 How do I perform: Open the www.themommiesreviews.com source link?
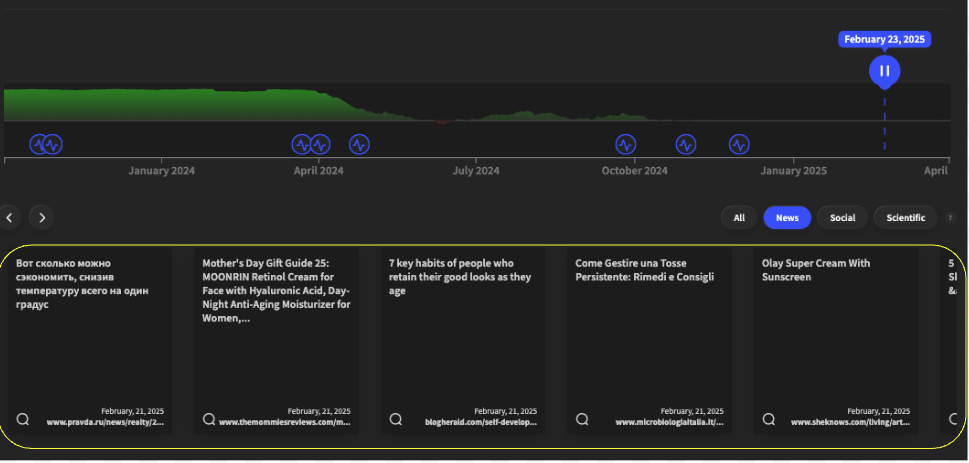[x=285, y=423]
